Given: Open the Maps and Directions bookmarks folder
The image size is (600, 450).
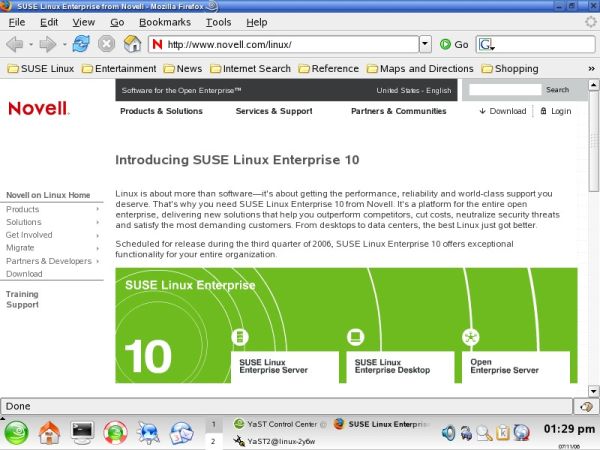Looking at the screenshot, I should pos(420,69).
